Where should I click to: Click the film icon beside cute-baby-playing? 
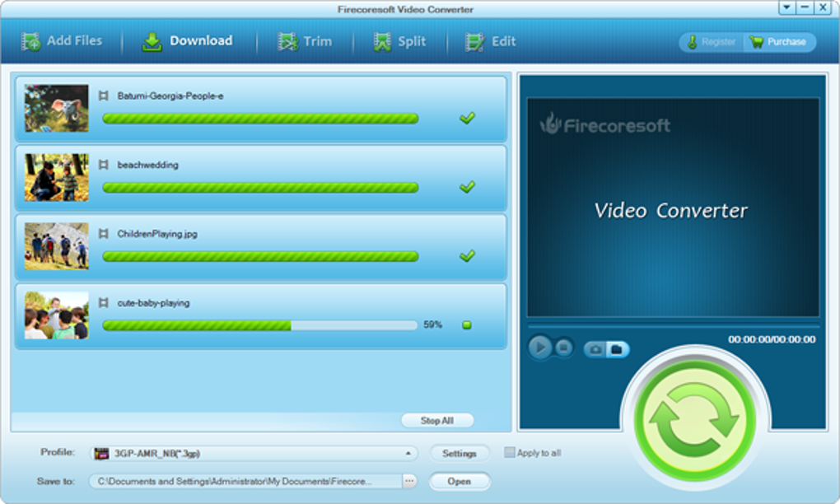104,303
